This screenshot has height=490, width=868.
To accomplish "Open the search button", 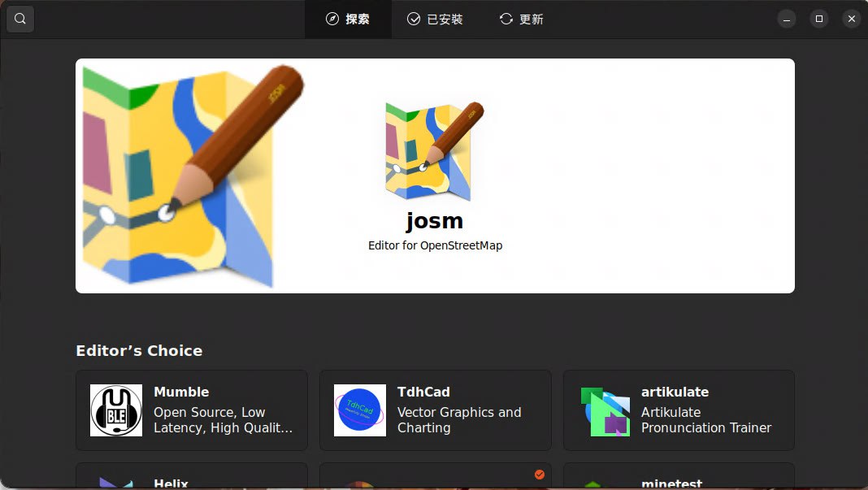I will coord(20,19).
